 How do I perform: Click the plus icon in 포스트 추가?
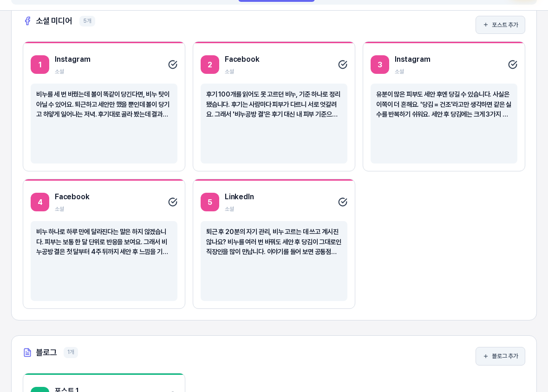point(485,25)
